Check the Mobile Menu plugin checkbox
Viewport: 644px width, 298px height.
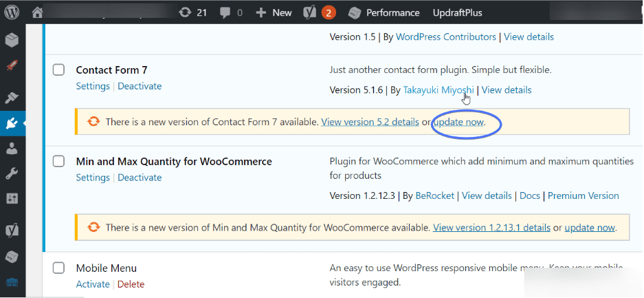(58, 268)
